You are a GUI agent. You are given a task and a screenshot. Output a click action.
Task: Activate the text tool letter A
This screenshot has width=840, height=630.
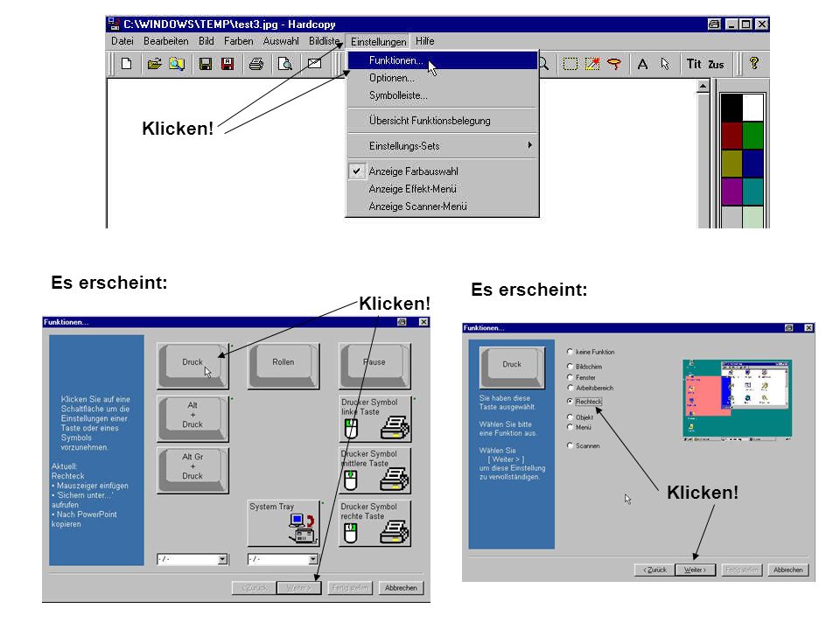[x=643, y=64]
